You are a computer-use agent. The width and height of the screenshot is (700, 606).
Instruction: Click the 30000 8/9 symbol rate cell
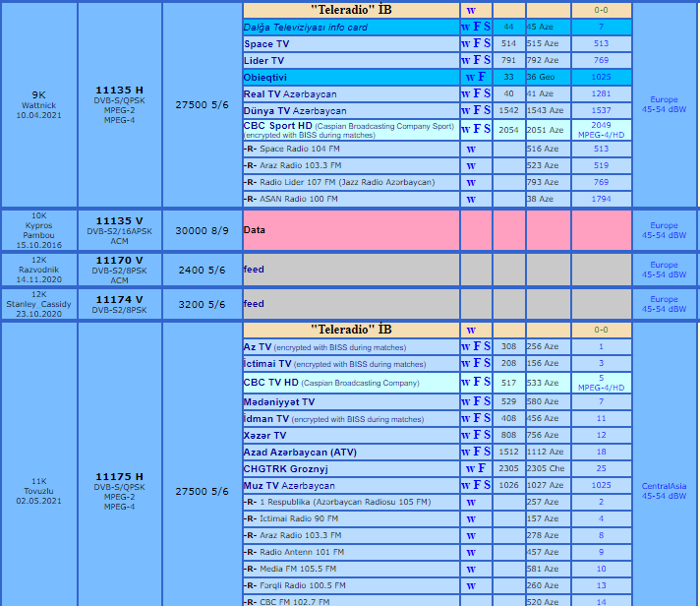coord(203,230)
